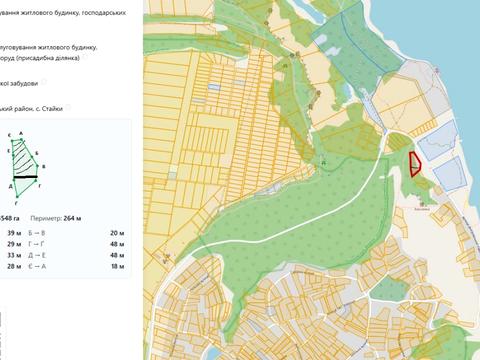
Task: Click the "район, с. Стайки" address text
Action: (x=38, y=109)
